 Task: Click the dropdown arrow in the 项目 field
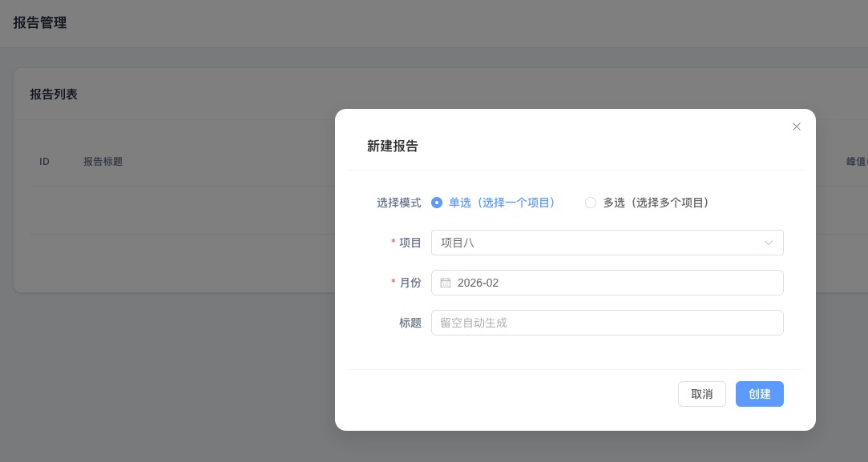(x=769, y=243)
